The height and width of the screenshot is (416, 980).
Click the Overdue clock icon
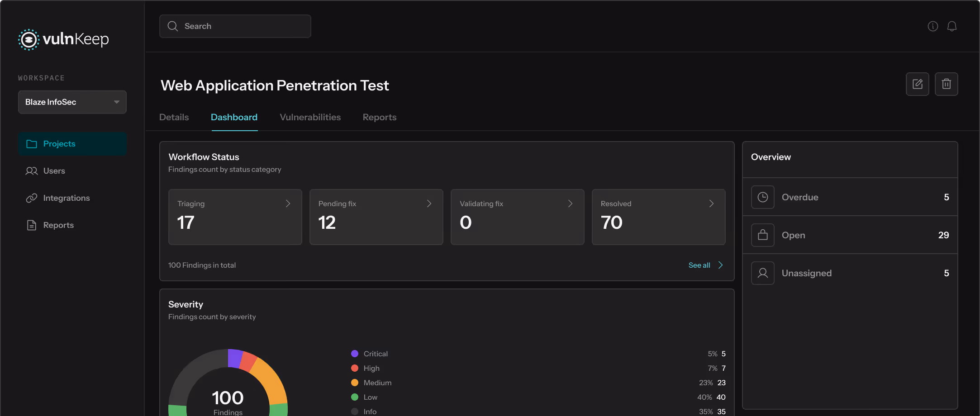pos(763,197)
